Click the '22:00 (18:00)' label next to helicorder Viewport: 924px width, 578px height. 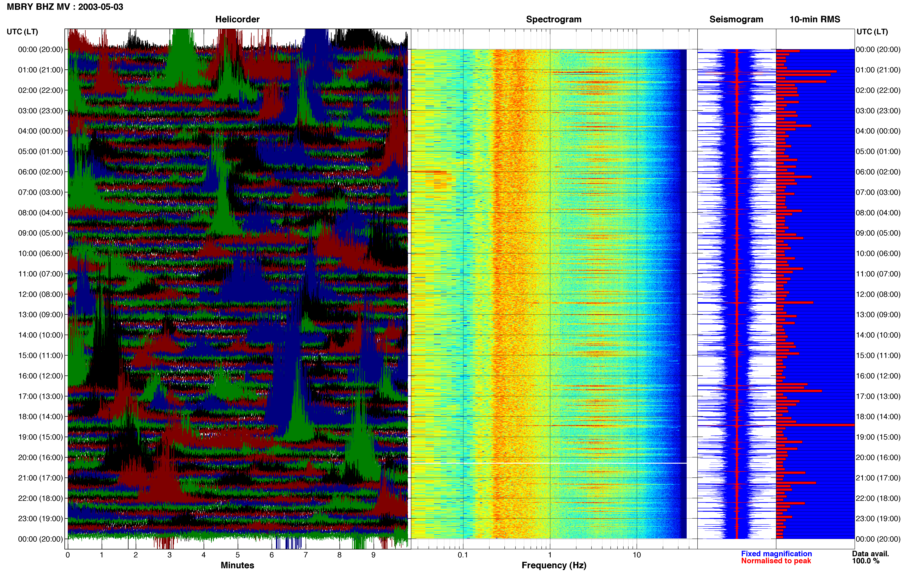pyautogui.click(x=41, y=498)
